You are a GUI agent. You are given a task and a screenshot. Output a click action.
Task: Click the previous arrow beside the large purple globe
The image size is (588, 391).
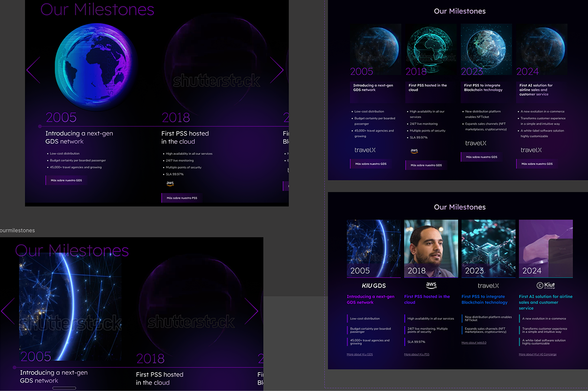[x=33, y=70]
